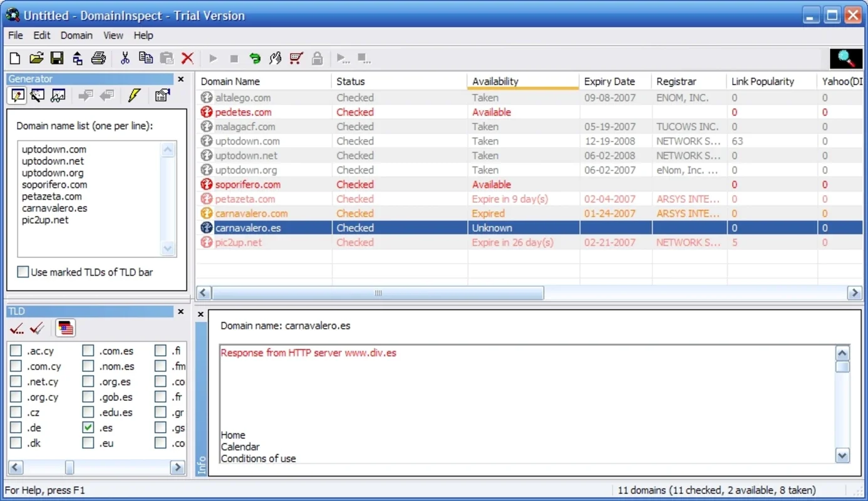Click the Paste clipboard icon
Viewport: 868px width, 501px height.
(167, 59)
